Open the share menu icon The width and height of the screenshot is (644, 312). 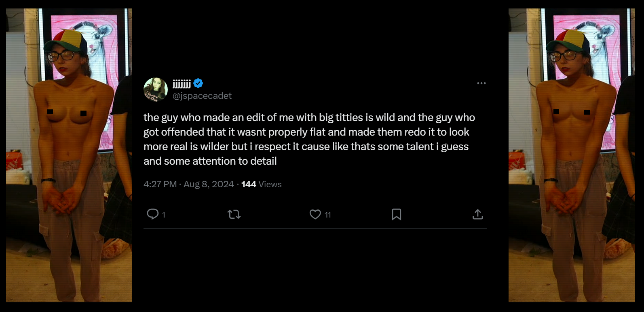click(478, 214)
